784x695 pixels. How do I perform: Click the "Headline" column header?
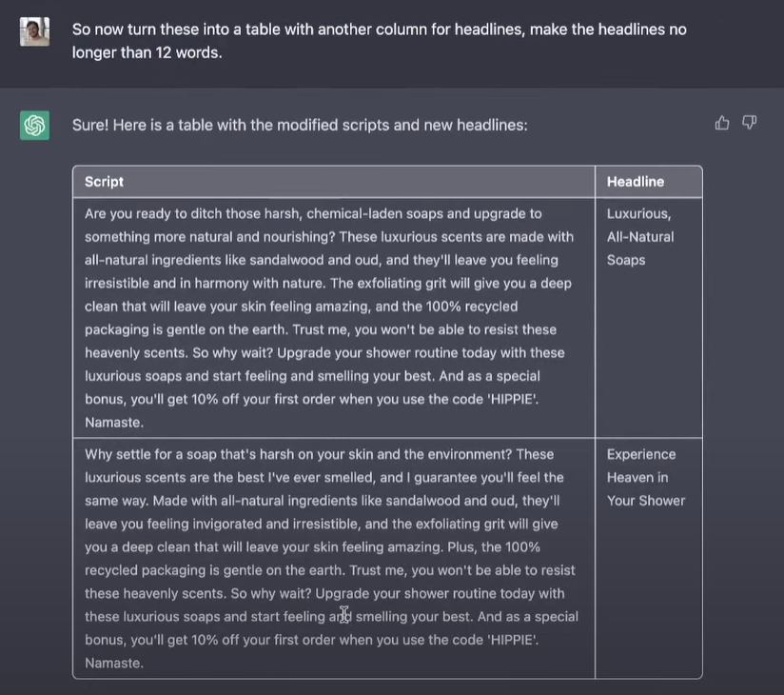coord(636,182)
